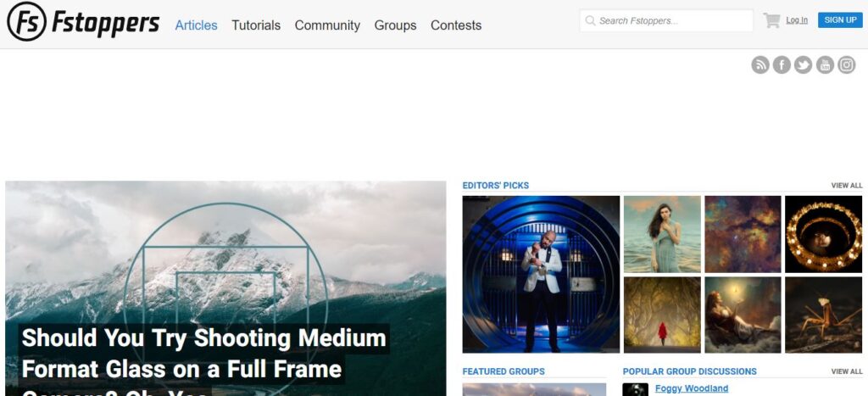Open the RSS feed icon

(x=760, y=64)
